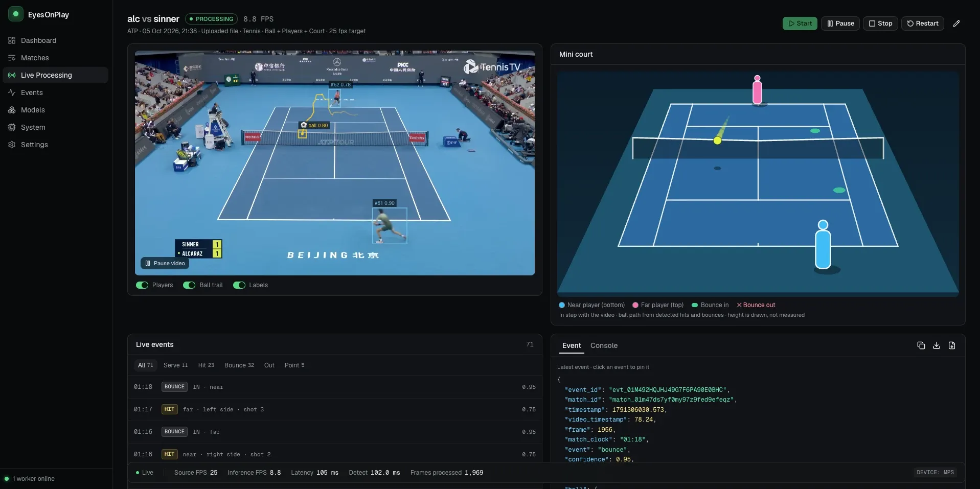Click the Events activity pulse icon
The width and height of the screenshot is (980, 489).
tap(12, 92)
